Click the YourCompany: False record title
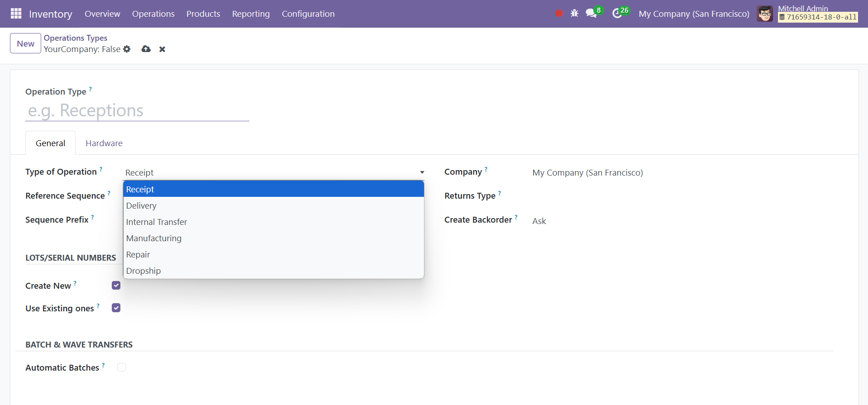The width and height of the screenshot is (868, 405). click(x=82, y=49)
